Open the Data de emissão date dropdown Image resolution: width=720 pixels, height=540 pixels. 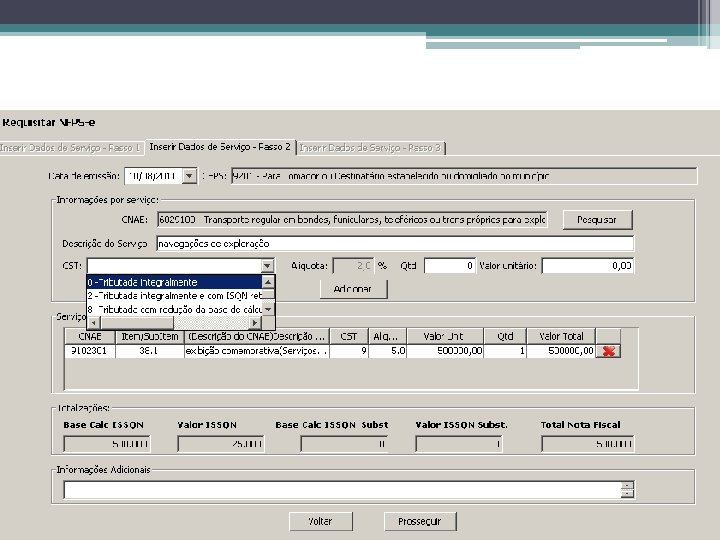click(189, 176)
